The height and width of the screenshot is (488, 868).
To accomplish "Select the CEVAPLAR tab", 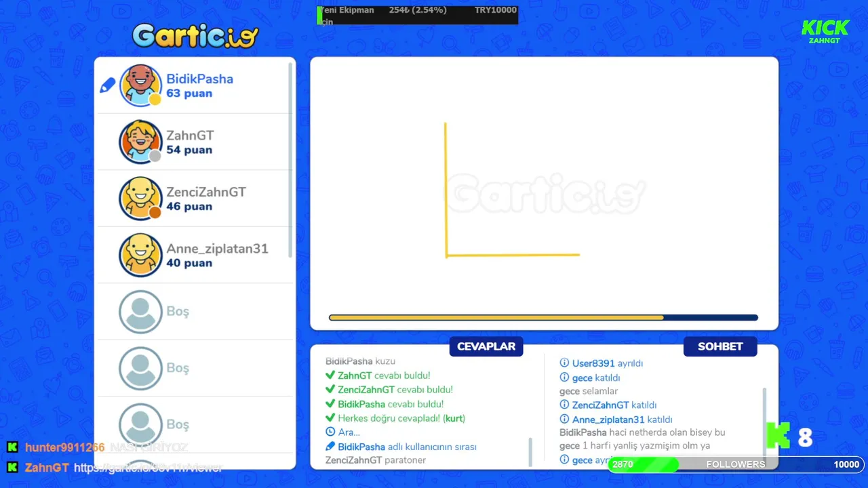I will (486, 346).
